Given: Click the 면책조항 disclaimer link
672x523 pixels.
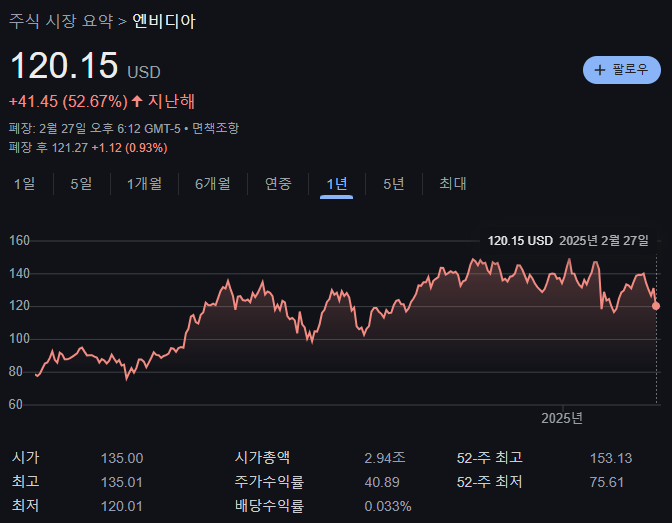Looking at the screenshot, I should (215, 128).
